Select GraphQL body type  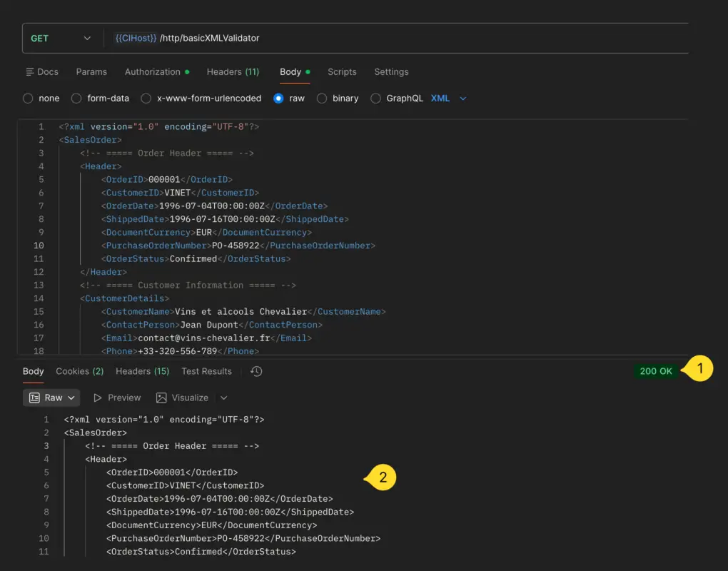tap(375, 98)
